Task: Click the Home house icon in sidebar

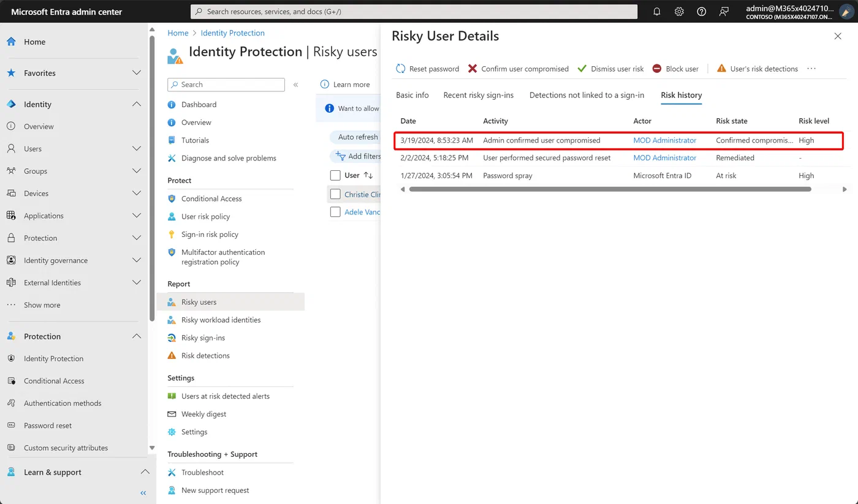Action: point(11,42)
